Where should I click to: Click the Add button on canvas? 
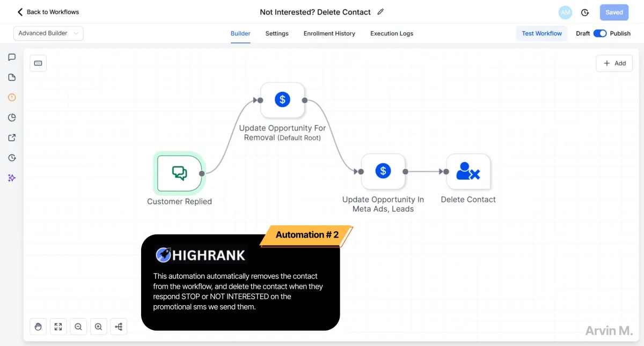tap(614, 63)
